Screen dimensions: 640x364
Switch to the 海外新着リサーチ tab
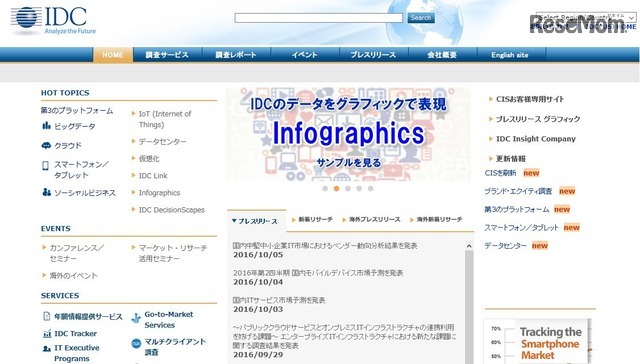click(436, 220)
